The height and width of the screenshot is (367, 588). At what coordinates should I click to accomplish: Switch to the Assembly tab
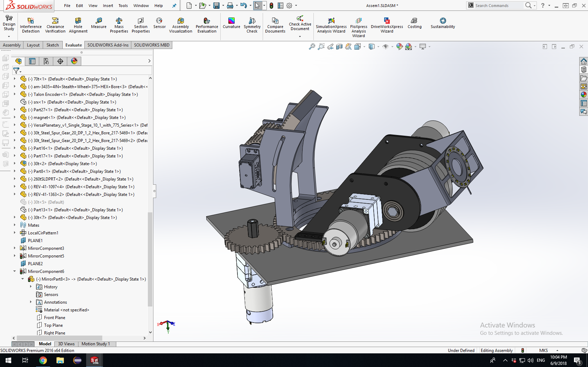pos(12,45)
